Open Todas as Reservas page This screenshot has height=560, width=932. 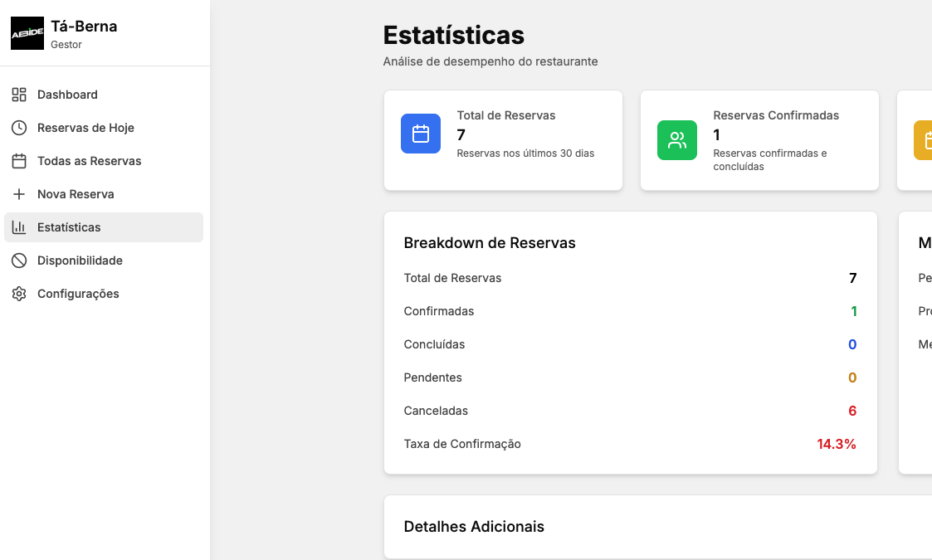(89, 161)
